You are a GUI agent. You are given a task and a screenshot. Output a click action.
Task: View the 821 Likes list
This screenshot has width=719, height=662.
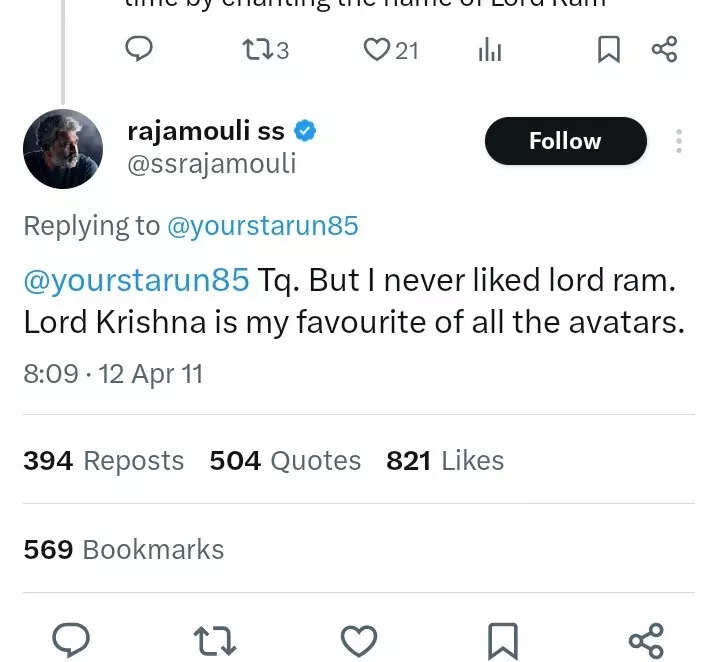pos(445,460)
